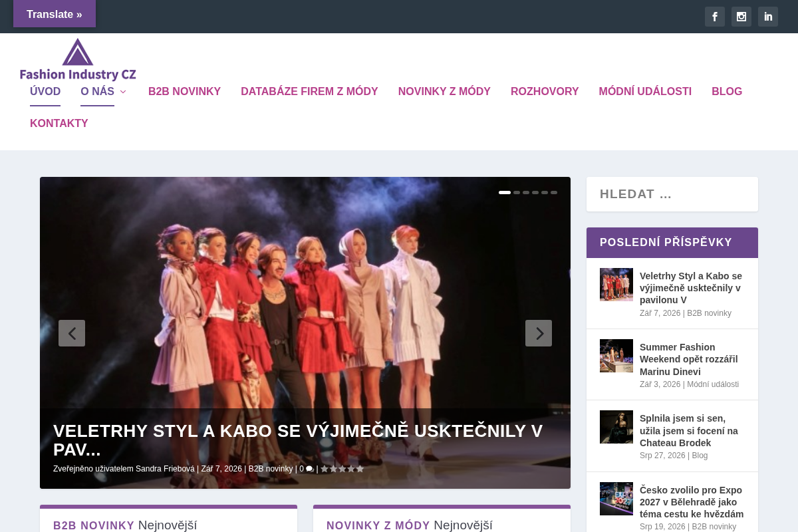Open the MÓDNÍ UDÁLOSTI menu item
Screen dimensions: 798x532
[x=645, y=92]
